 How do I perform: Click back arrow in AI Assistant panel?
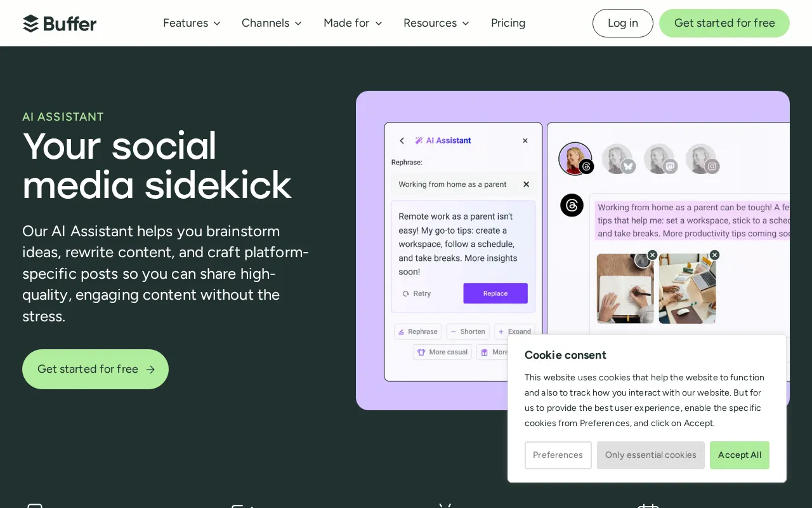[402, 140]
